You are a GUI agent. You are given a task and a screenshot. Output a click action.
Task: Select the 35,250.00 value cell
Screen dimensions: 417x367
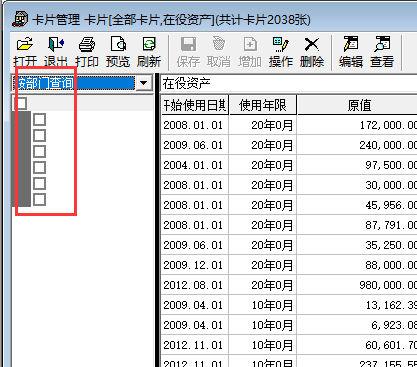tap(357, 245)
